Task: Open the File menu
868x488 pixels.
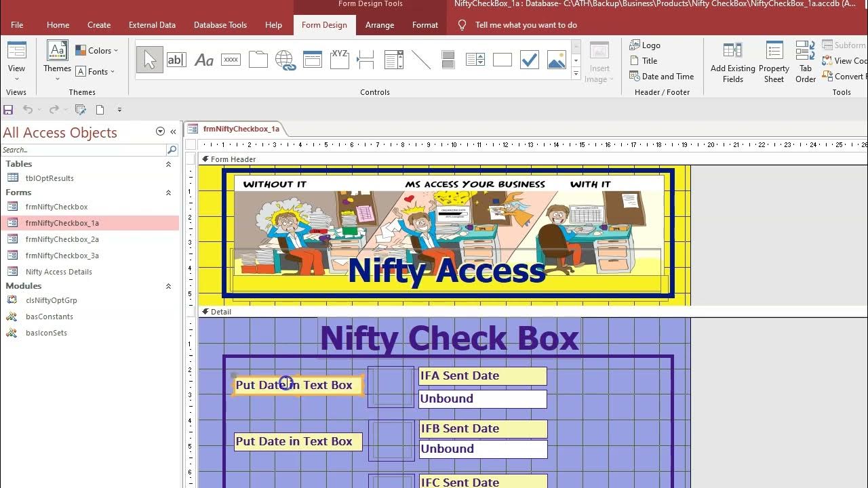Action: (17, 25)
